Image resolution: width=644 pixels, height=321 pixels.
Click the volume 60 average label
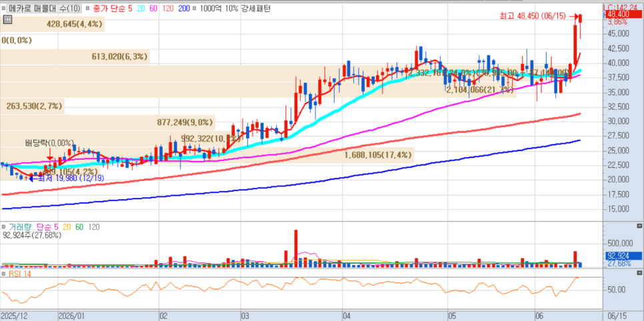[80, 226]
